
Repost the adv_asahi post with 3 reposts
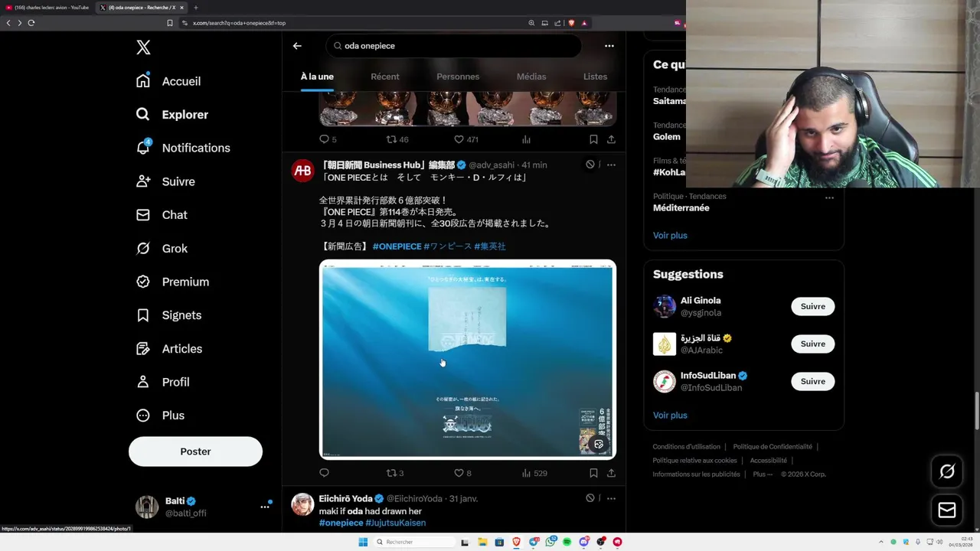click(395, 473)
